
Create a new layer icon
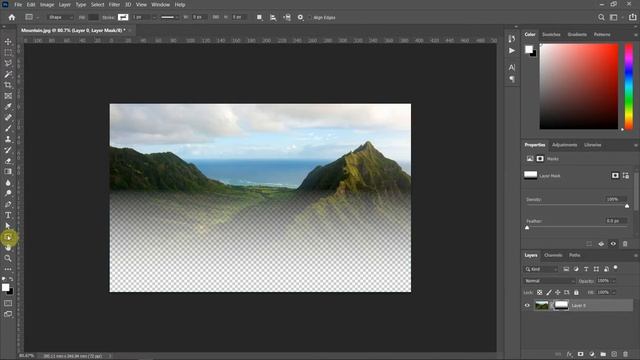tap(614, 354)
